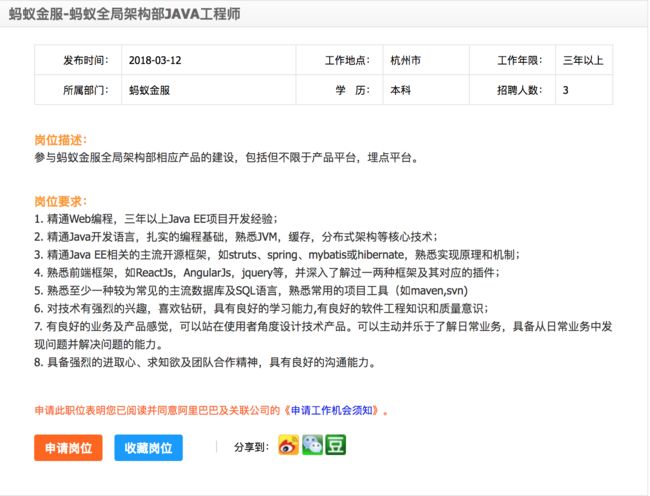Screen dimensions: 650x496
Task: Click the work location value 杭州市
Action: coord(405,60)
